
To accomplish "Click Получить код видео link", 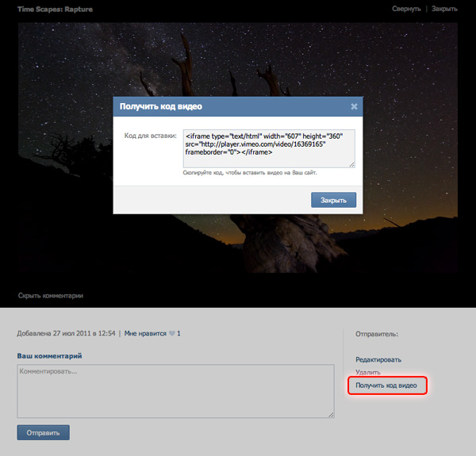I will [386, 385].
